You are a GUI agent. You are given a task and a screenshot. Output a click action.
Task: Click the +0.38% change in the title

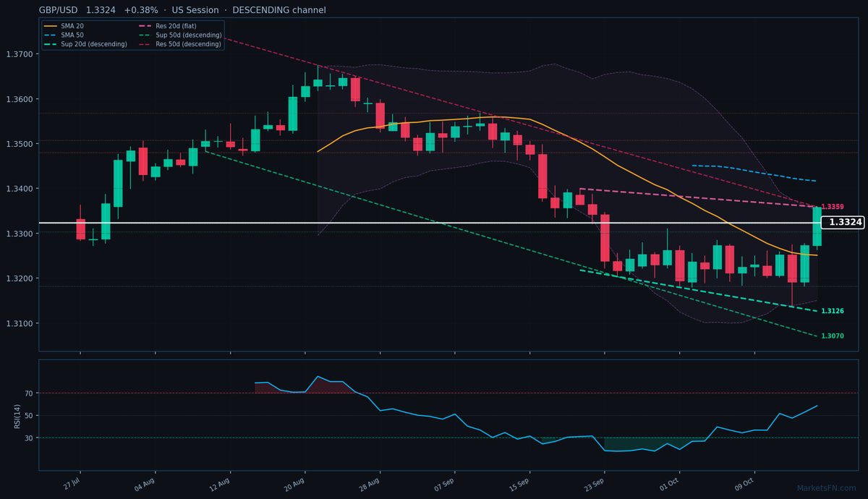(x=141, y=10)
